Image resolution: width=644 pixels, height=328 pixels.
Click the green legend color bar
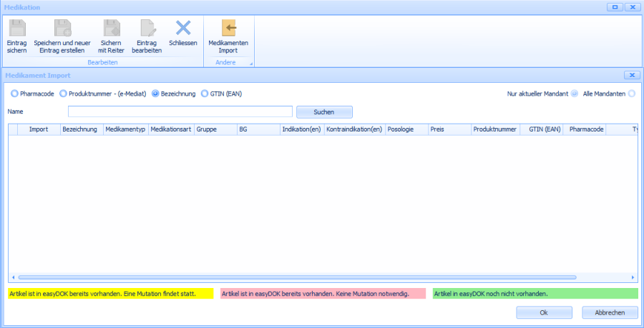coord(535,294)
